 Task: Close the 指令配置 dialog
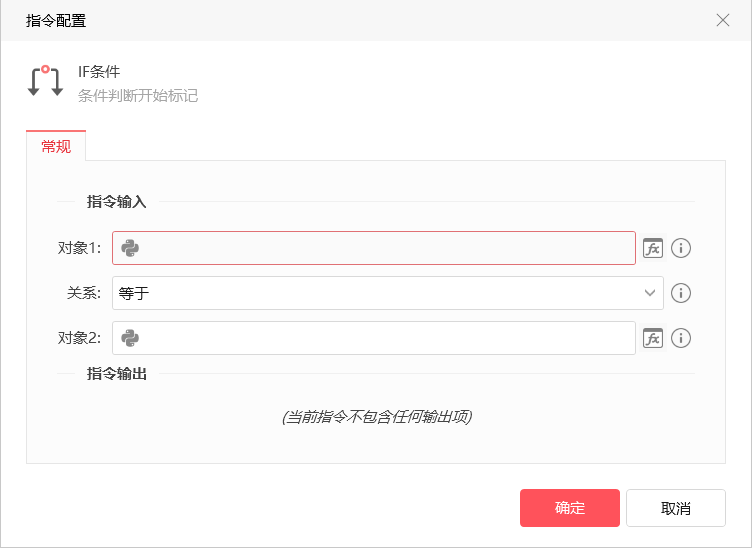tap(723, 20)
